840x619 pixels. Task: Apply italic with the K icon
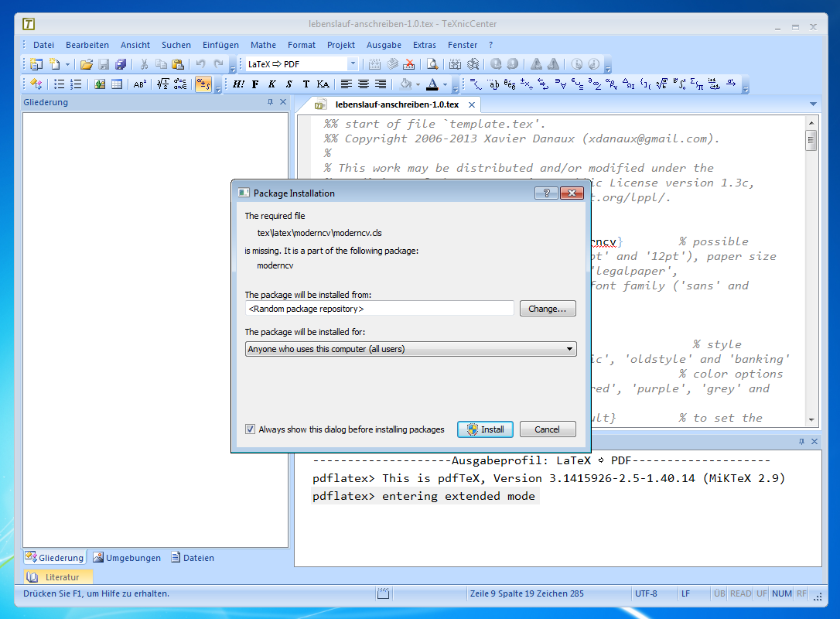point(271,84)
